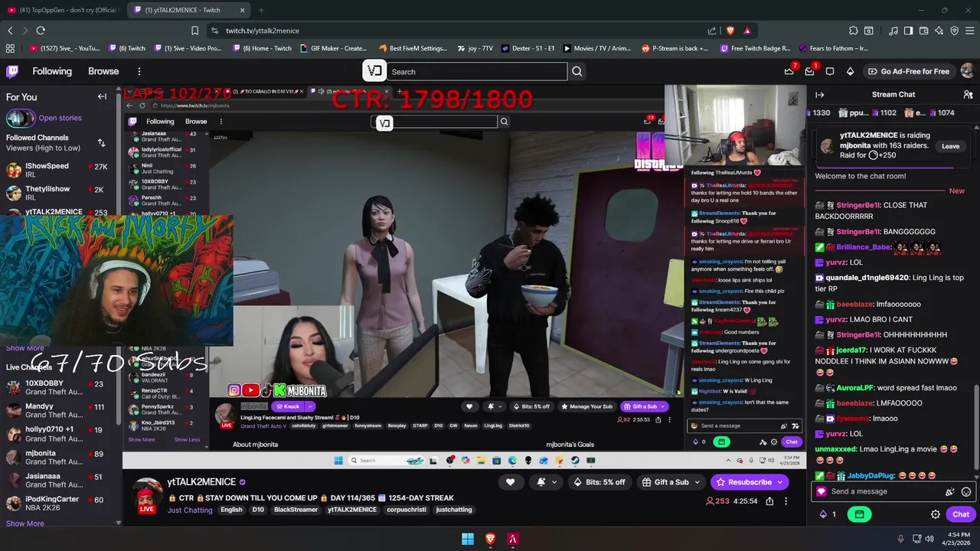
Task: Open Twitch Prime loot crown icon
Action: (789, 71)
